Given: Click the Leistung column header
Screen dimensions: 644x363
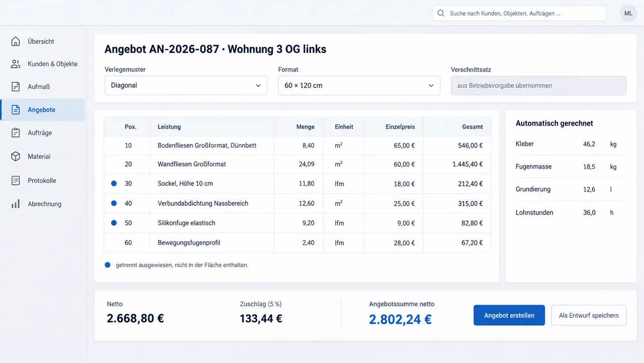Looking at the screenshot, I should pos(169,127).
